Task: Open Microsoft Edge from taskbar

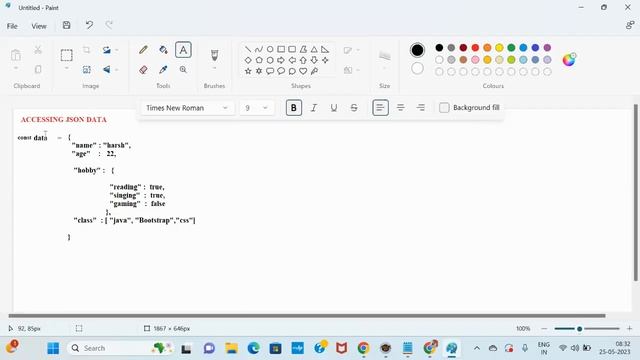Action: [253, 348]
